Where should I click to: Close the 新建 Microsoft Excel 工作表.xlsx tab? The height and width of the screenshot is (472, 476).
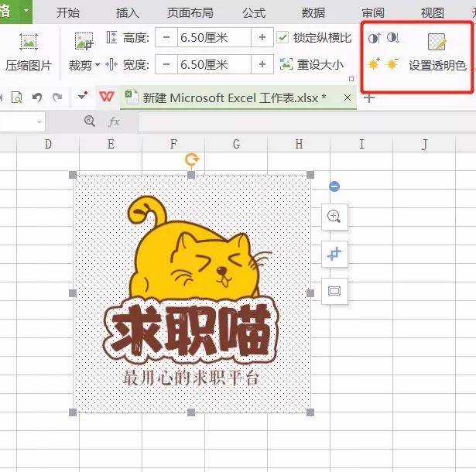click(348, 97)
